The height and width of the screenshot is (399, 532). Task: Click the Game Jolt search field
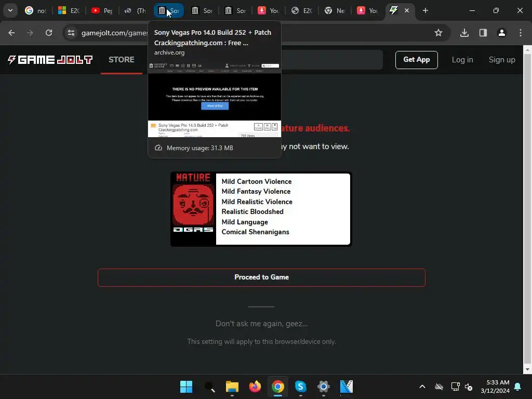332,60
